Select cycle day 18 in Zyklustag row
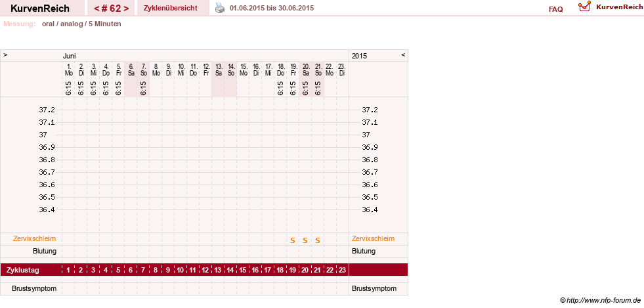Screen dimensions: 644x308 [x=280, y=270]
